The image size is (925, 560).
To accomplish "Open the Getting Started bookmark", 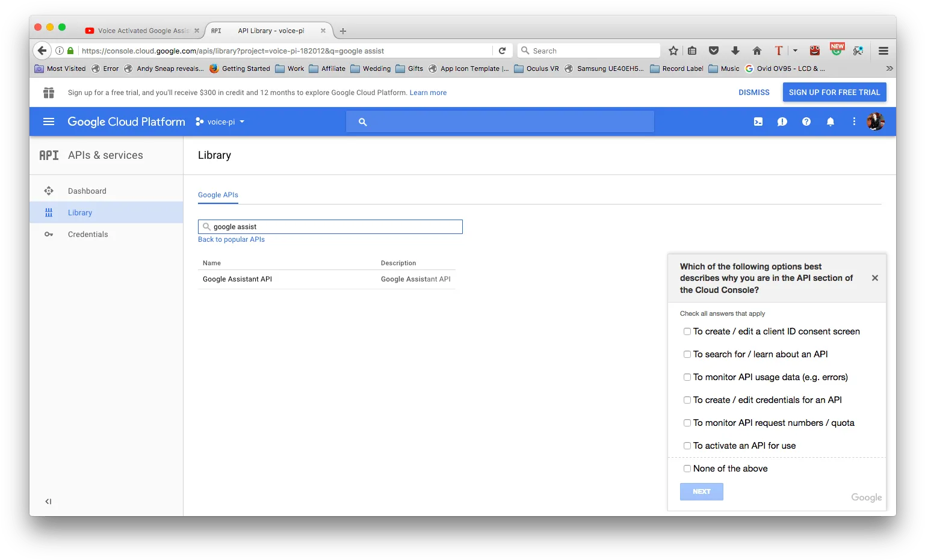I will tap(240, 69).
